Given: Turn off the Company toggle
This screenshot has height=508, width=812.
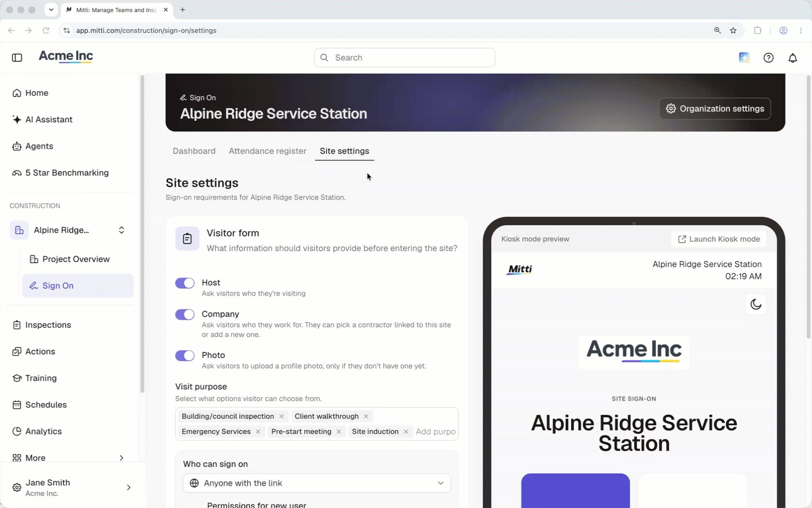Looking at the screenshot, I should (185, 314).
